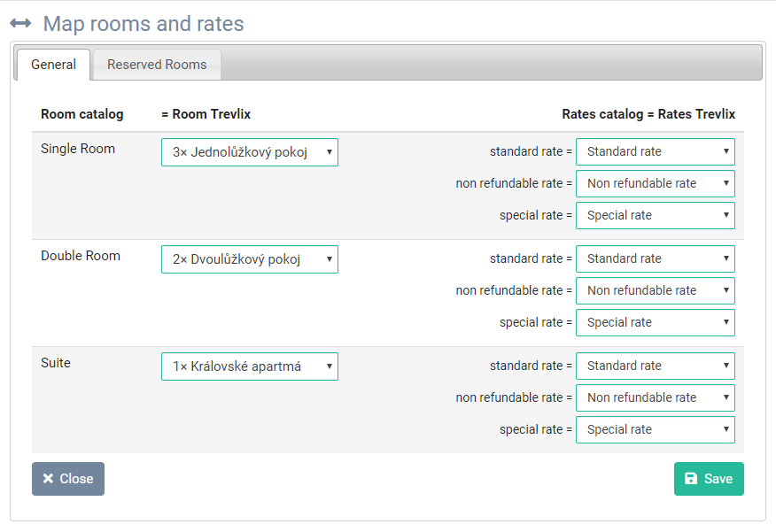Click Single Room 'special rate =' label
Image resolution: width=776 pixels, height=532 pixels.
(536, 216)
